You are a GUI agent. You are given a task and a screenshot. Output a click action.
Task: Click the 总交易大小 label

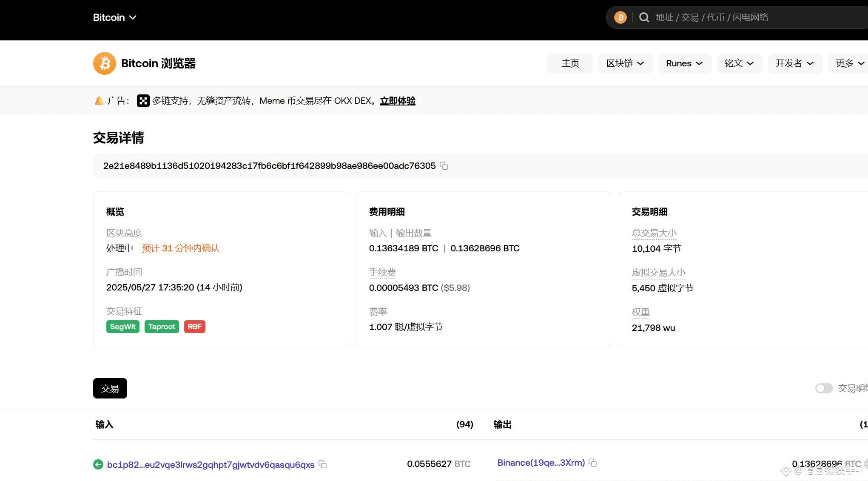pos(654,233)
